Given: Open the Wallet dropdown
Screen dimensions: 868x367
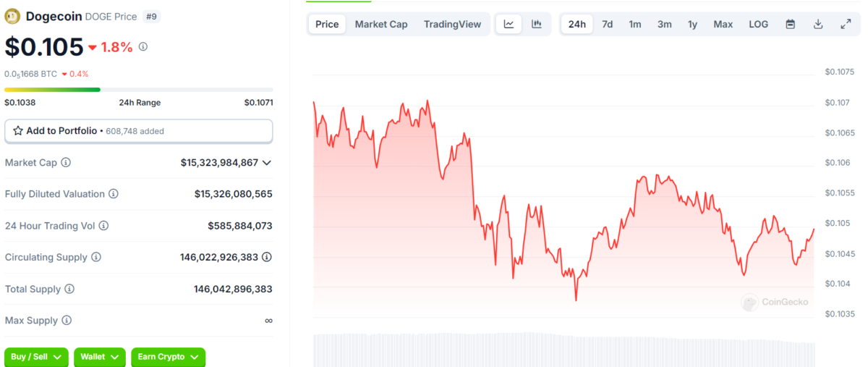Looking at the screenshot, I should pos(100,357).
